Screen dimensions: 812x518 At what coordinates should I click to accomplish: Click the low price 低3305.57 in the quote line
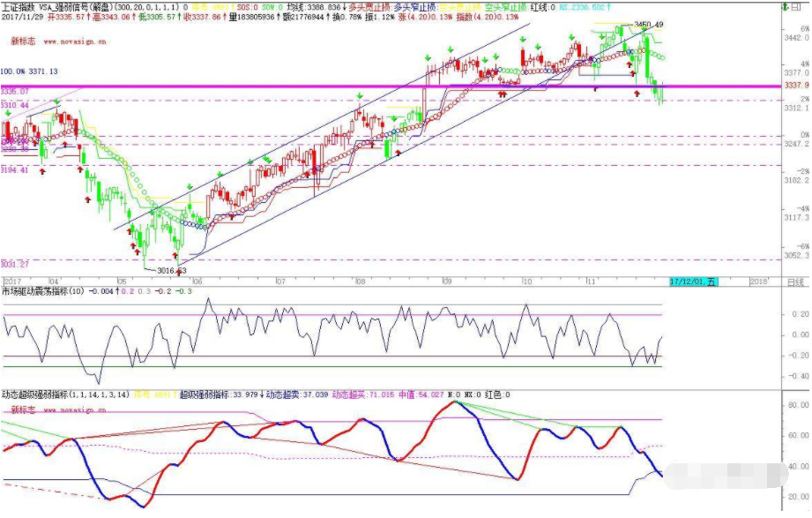point(157,17)
